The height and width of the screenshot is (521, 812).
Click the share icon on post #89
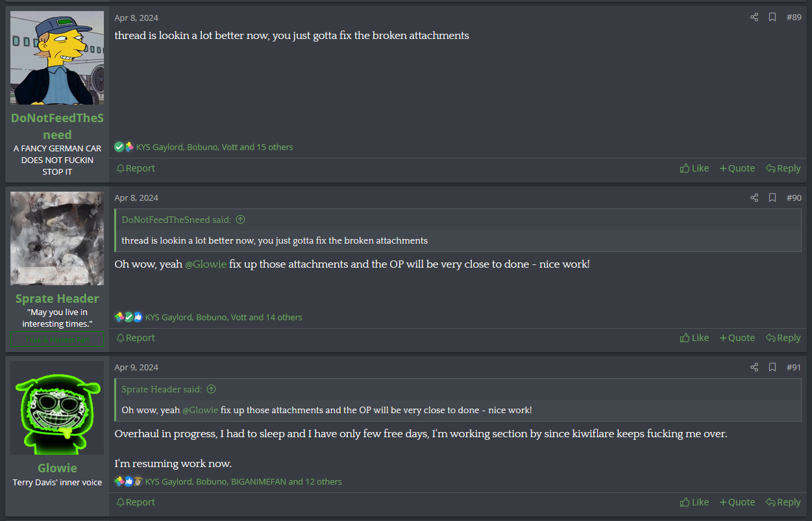click(x=754, y=18)
